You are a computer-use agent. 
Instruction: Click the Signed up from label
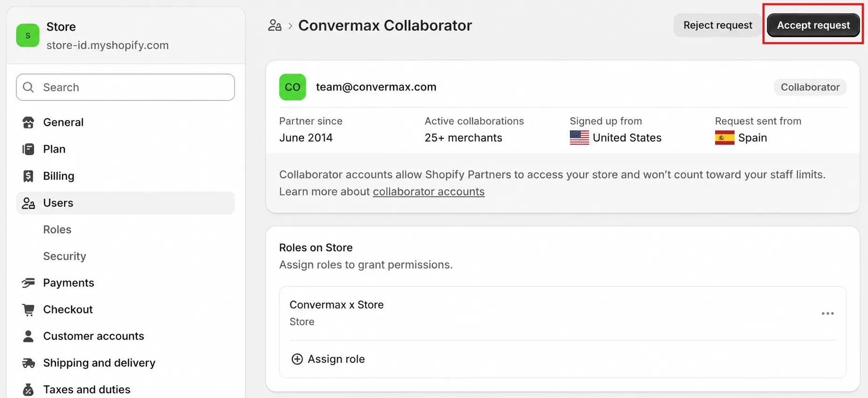pos(606,121)
